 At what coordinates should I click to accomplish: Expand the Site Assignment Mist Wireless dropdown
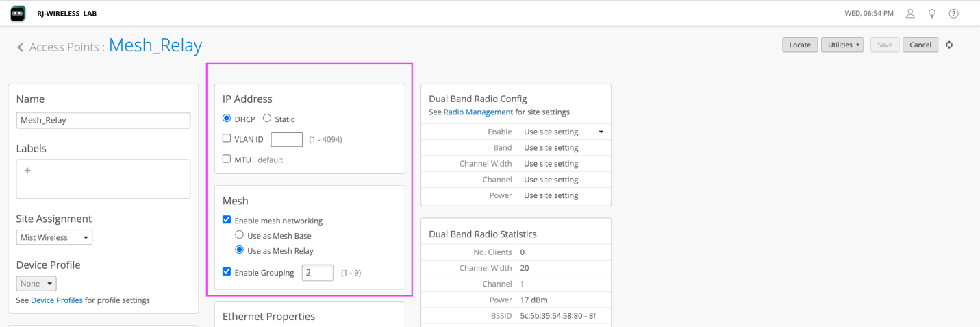[x=54, y=237]
